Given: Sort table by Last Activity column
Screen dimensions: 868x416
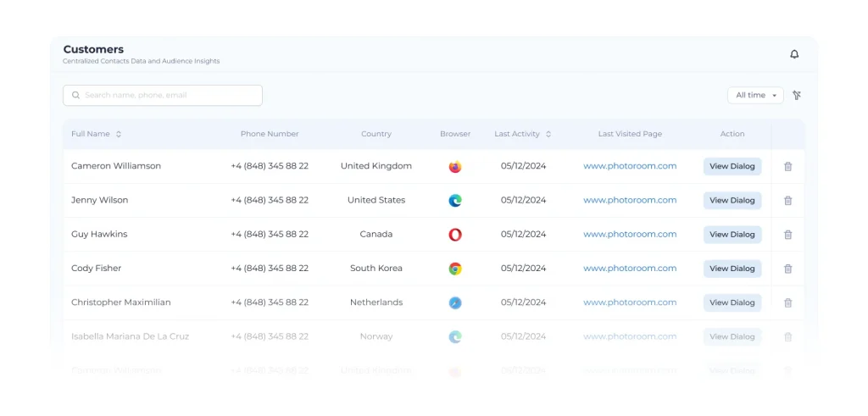Looking at the screenshot, I should 548,134.
